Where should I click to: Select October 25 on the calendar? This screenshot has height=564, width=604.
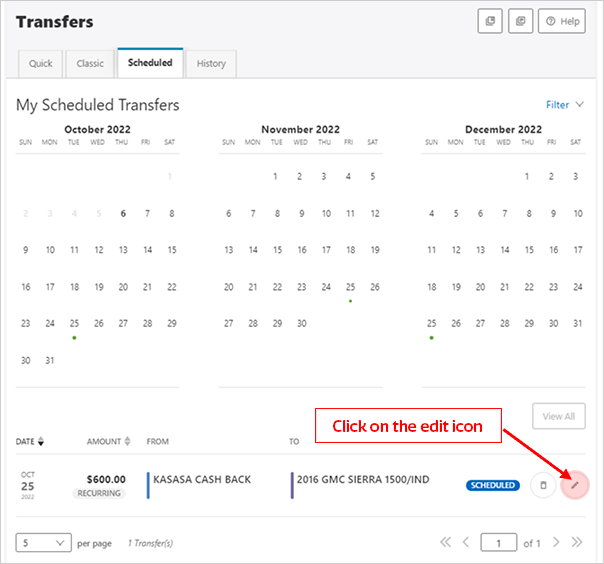pos(74,324)
